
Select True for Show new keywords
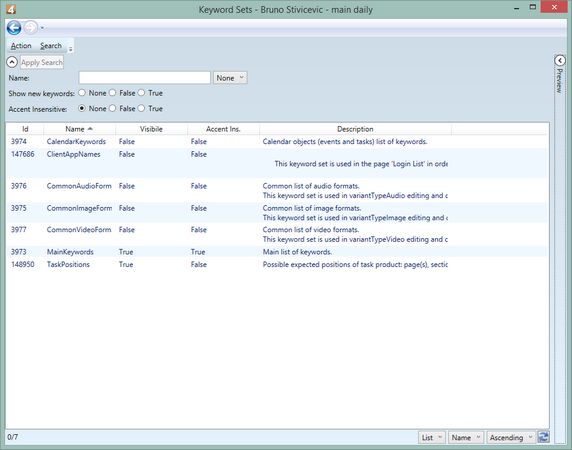tap(142, 93)
